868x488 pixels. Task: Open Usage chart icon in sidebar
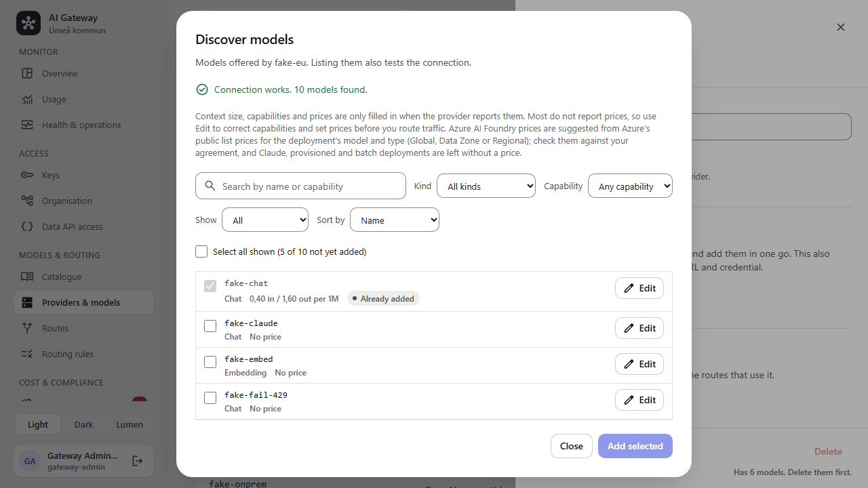pos(27,99)
